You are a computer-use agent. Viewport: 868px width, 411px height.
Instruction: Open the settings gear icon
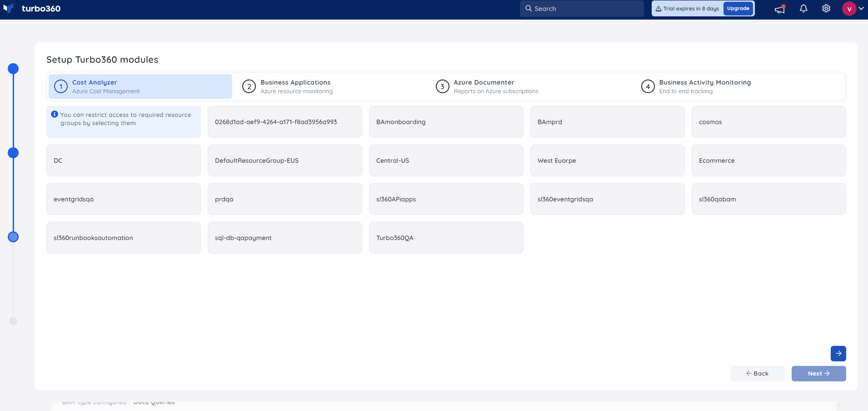coord(826,9)
